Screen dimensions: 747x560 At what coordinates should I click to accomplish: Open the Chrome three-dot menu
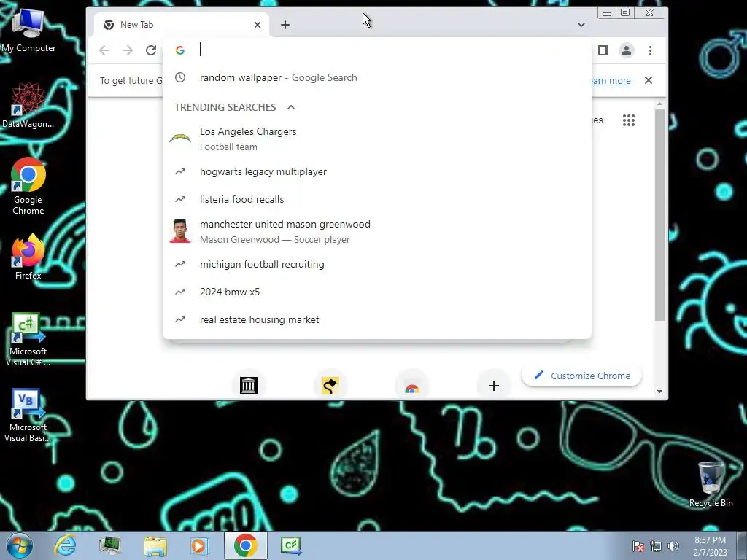click(x=650, y=50)
